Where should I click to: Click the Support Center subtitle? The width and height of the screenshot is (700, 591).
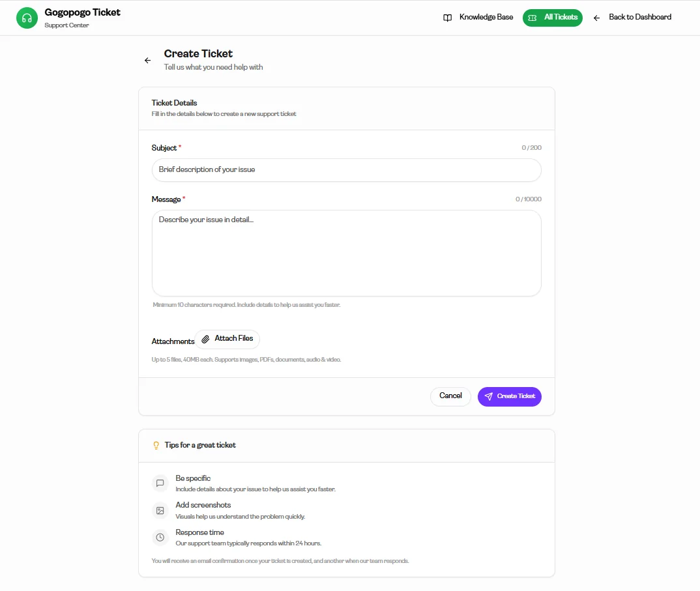[66, 25]
